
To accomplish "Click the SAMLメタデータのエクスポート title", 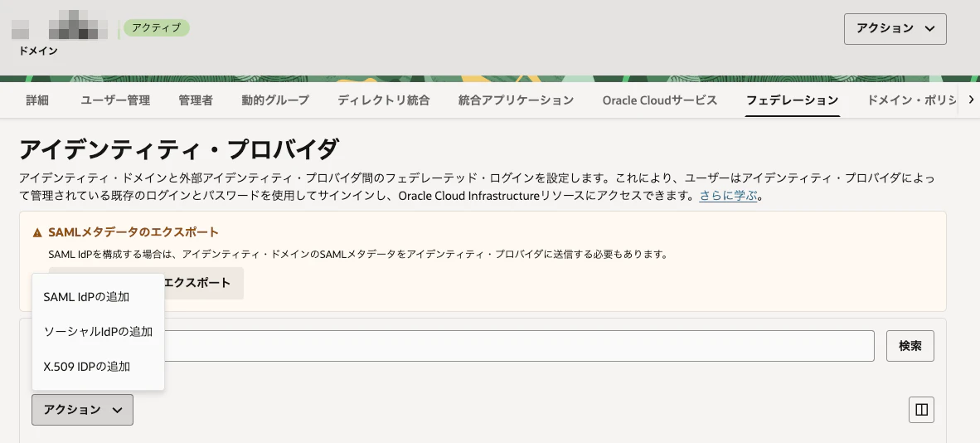I will coord(133,232).
